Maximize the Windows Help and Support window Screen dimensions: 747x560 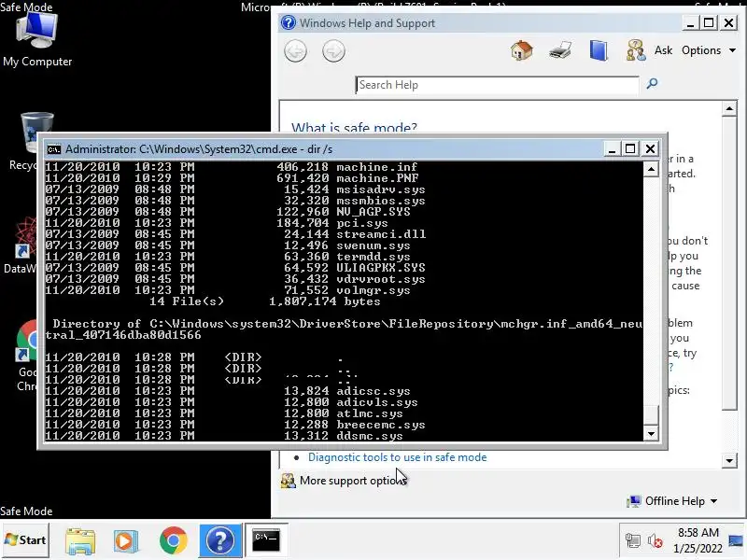click(x=709, y=22)
